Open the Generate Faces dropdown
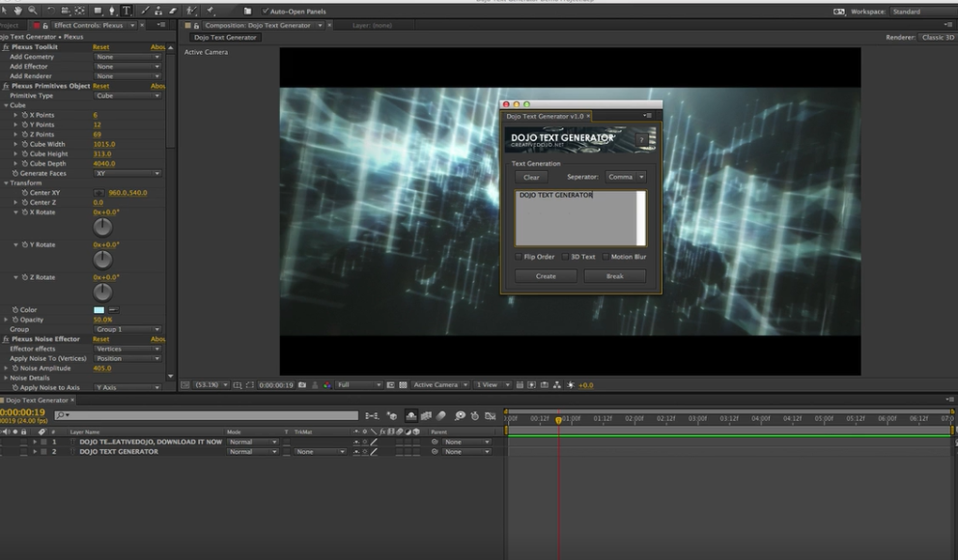This screenshot has width=958, height=560. tap(127, 174)
